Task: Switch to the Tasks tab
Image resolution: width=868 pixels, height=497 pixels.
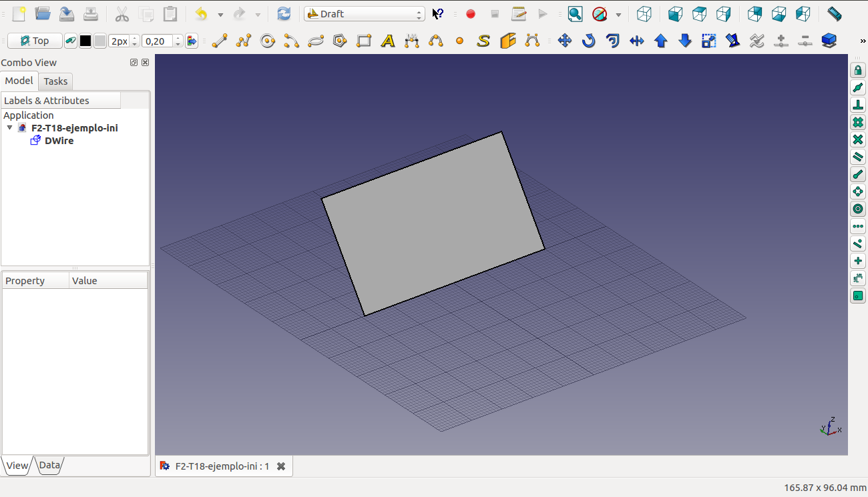Action: pos(55,81)
